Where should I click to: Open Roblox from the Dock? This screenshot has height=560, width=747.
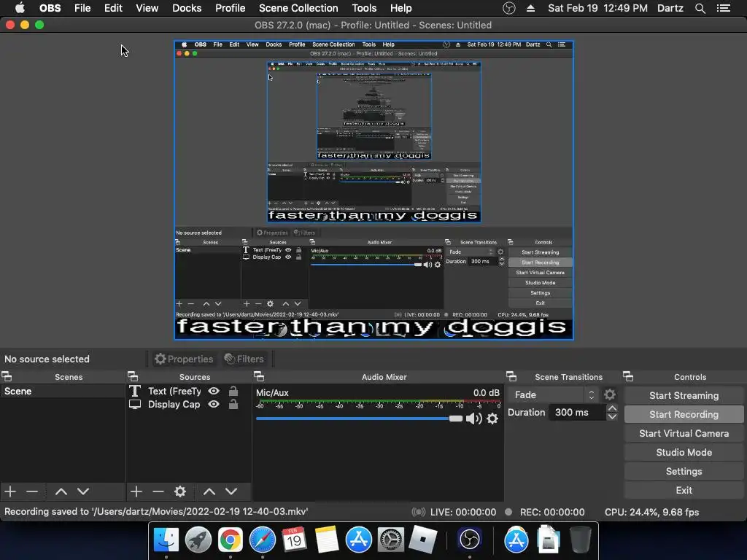coord(422,540)
